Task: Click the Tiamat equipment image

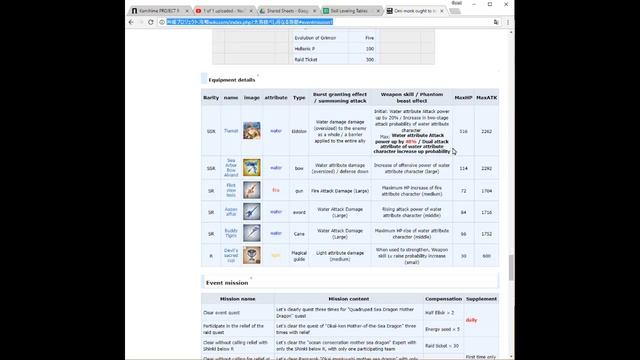Action: click(x=251, y=131)
